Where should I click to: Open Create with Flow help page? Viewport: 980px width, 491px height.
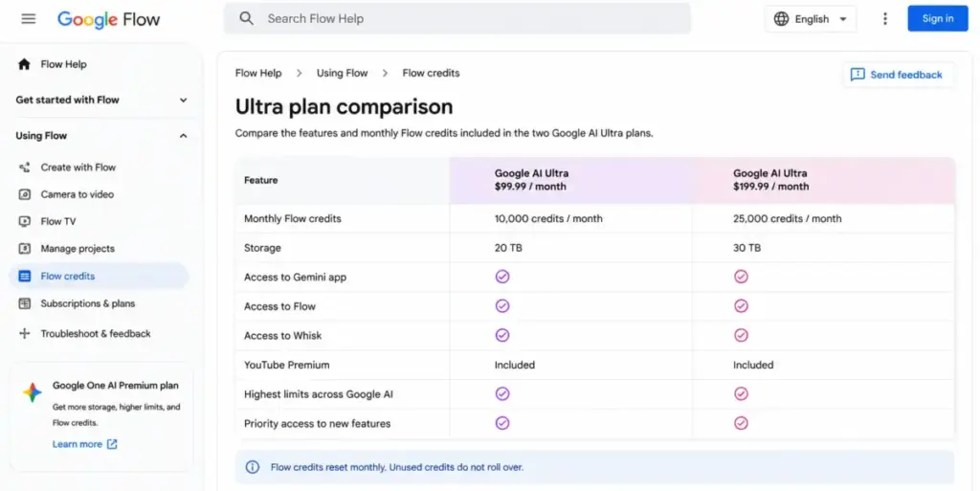click(78, 167)
